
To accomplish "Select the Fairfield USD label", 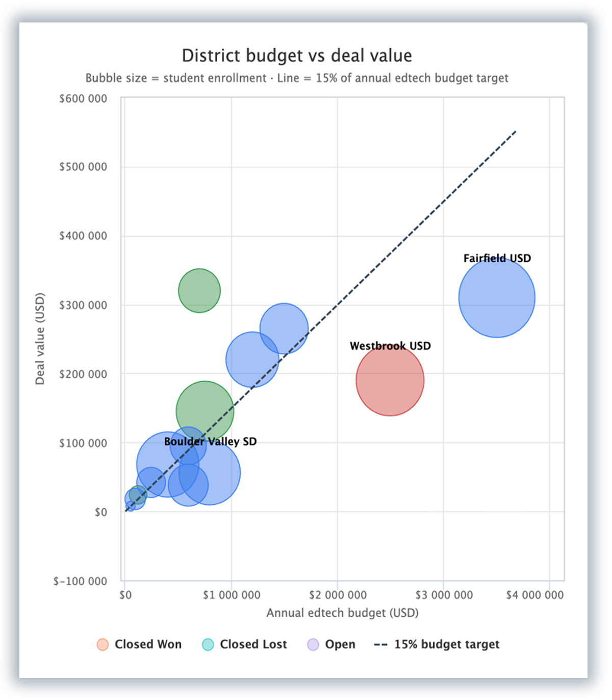I will (x=497, y=258).
